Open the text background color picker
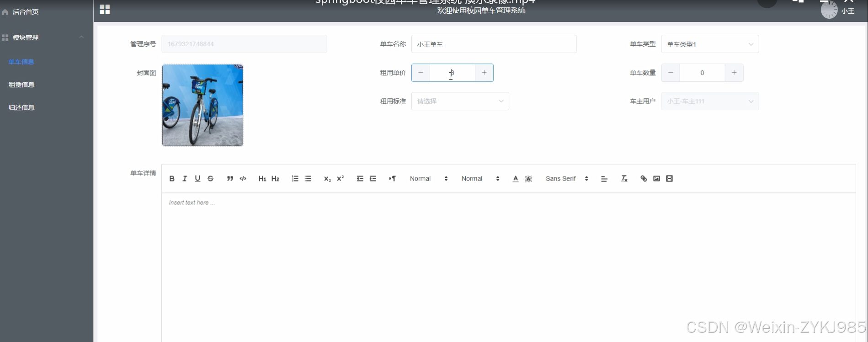 528,179
